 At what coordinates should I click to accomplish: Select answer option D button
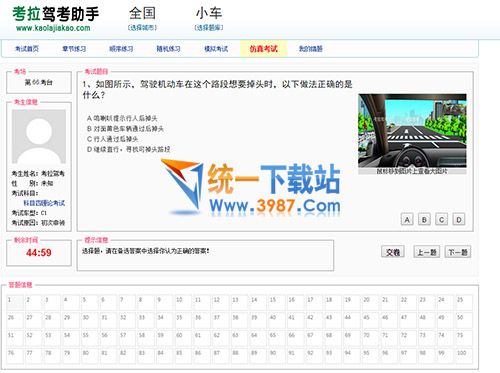click(459, 220)
